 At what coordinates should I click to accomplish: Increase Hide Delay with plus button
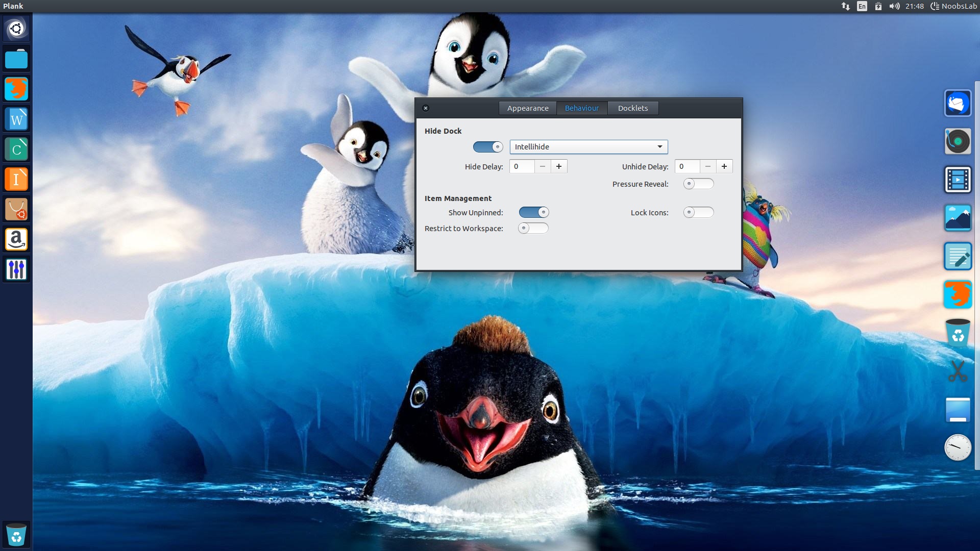[x=559, y=166]
